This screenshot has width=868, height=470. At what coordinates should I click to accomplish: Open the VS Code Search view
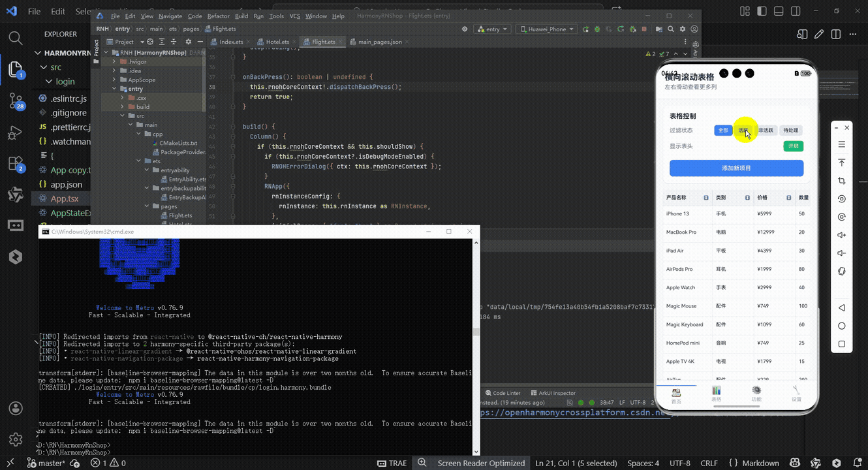pyautogui.click(x=16, y=38)
